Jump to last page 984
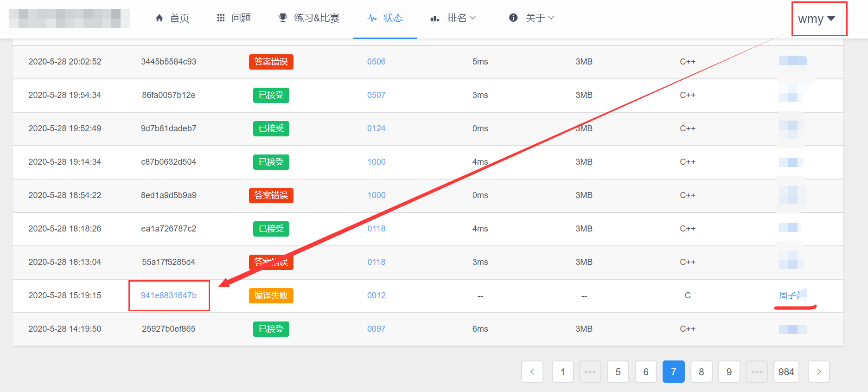The height and width of the screenshot is (392, 868). click(x=786, y=372)
